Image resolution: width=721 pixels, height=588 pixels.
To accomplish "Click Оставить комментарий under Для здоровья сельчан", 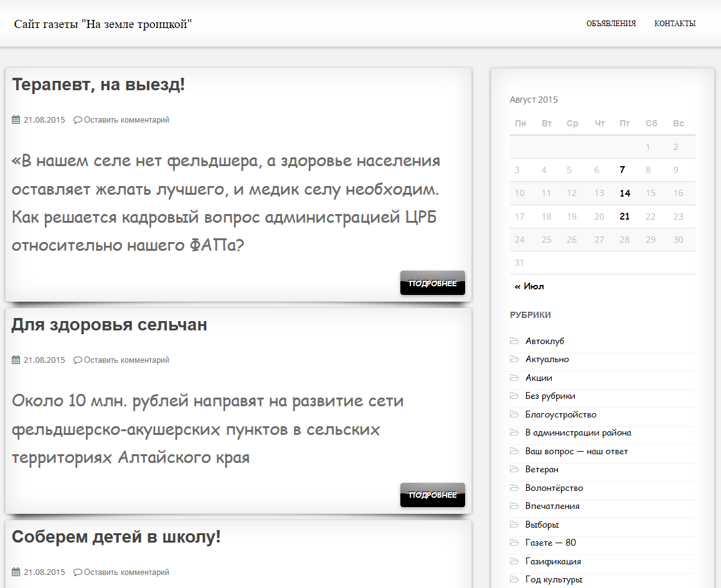I will click(x=126, y=360).
